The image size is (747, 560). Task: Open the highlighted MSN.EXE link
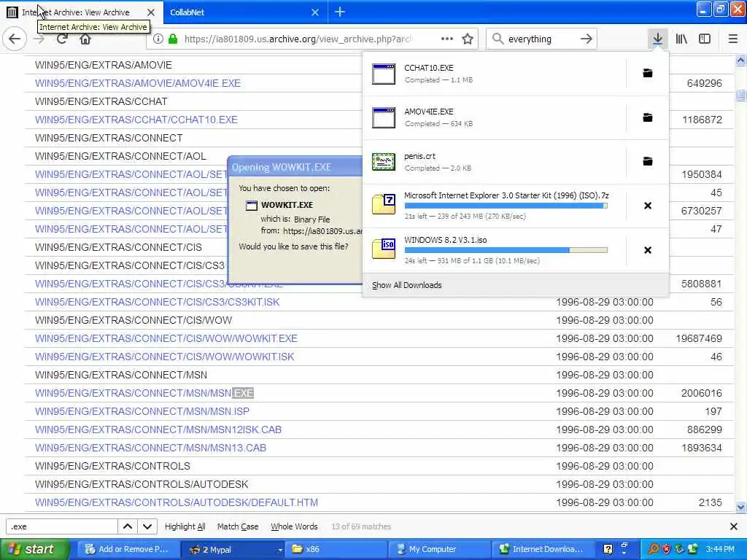click(x=144, y=393)
